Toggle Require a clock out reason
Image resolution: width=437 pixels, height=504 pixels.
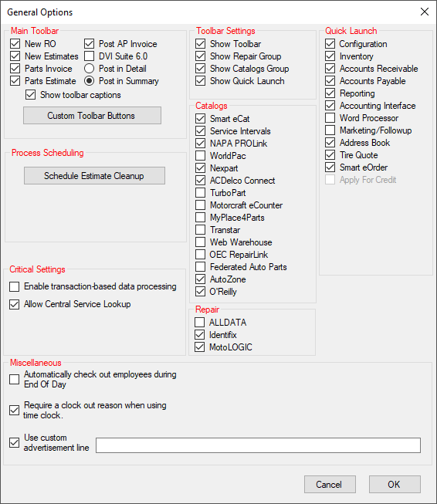pos(14,410)
